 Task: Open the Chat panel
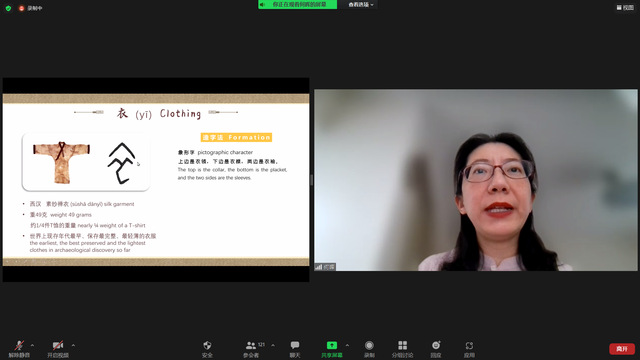(x=295, y=345)
